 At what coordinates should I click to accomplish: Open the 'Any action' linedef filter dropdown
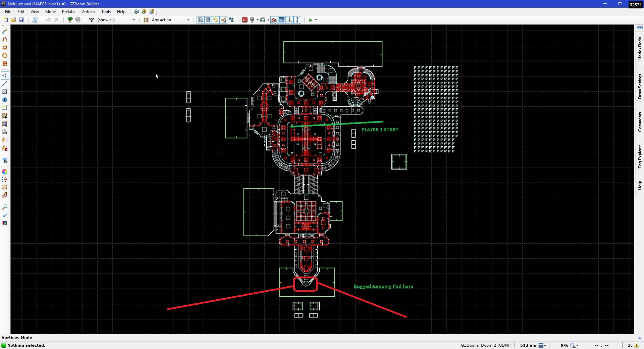click(x=188, y=20)
